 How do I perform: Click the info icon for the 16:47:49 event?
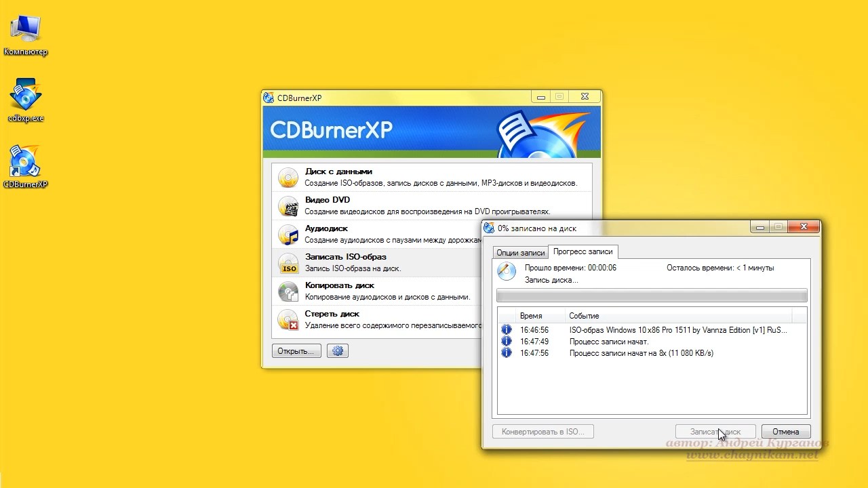click(x=507, y=342)
